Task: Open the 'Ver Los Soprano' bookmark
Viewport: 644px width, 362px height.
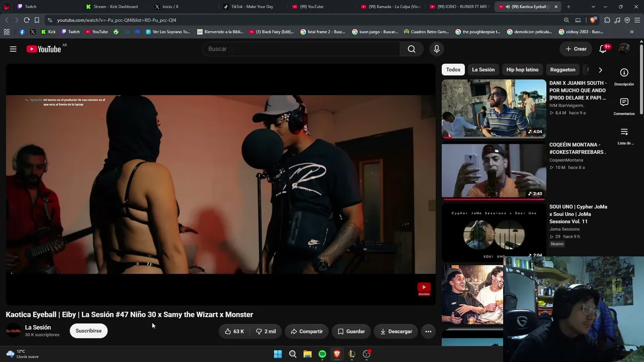Action: click(168, 32)
